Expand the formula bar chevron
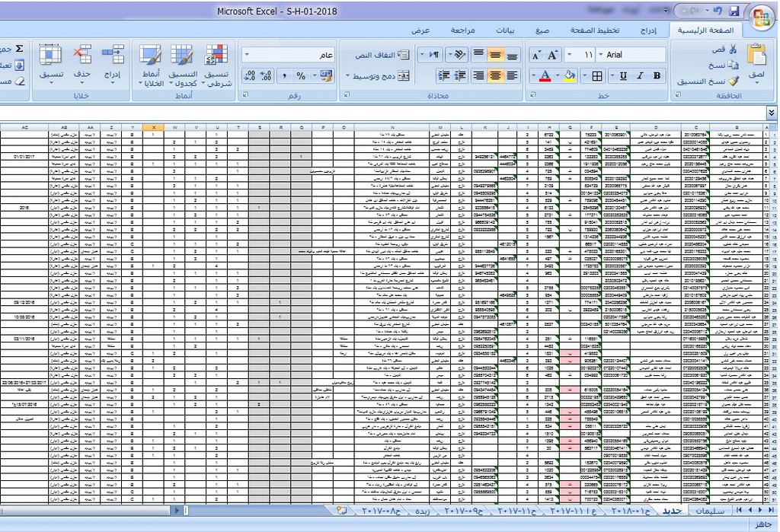Viewport: 780px width, 532px height. pyautogui.click(x=771, y=113)
